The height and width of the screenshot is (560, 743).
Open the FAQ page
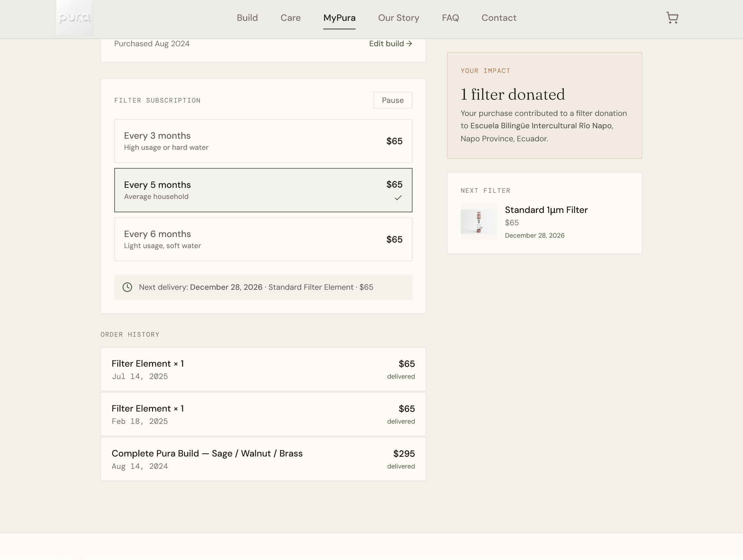(x=450, y=18)
